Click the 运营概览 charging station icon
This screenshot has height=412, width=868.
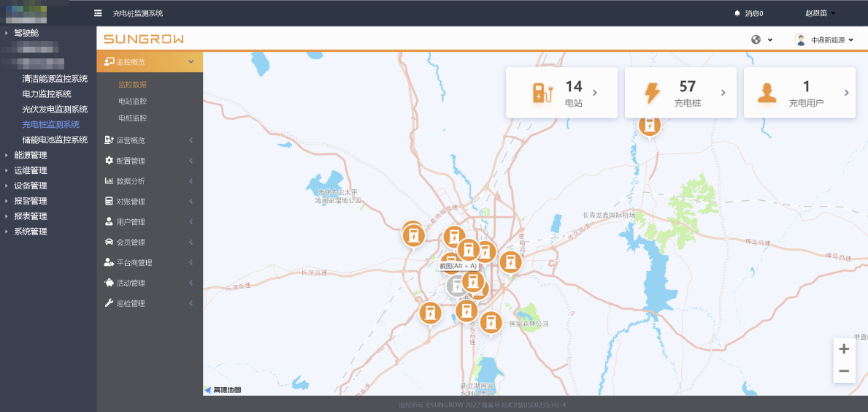pyautogui.click(x=109, y=141)
